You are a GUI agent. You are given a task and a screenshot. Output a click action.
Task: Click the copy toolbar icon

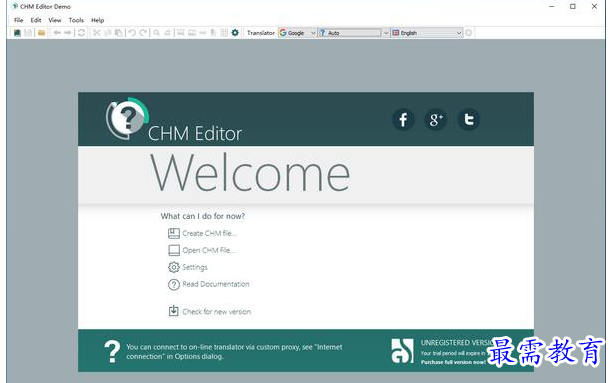[x=108, y=33]
